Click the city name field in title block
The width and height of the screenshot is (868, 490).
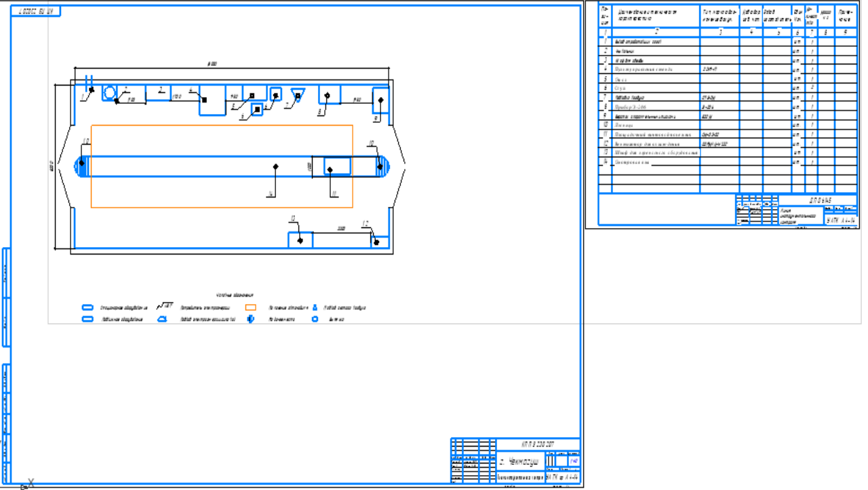(x=519, y=461)
